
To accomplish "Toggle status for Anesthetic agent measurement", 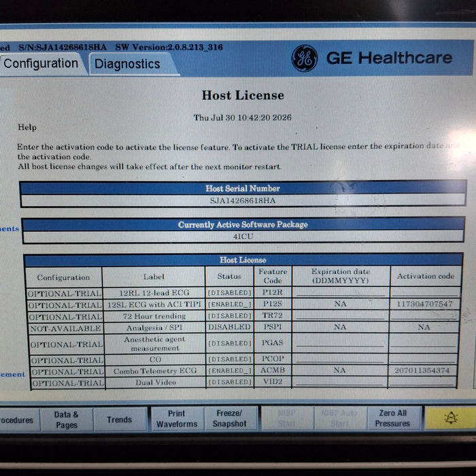I will 230,343.
